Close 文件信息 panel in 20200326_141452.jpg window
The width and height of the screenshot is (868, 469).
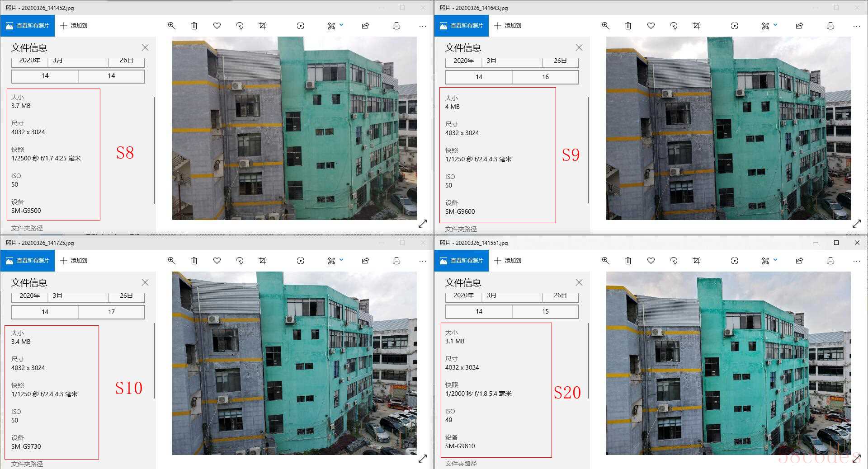(145, 47)
